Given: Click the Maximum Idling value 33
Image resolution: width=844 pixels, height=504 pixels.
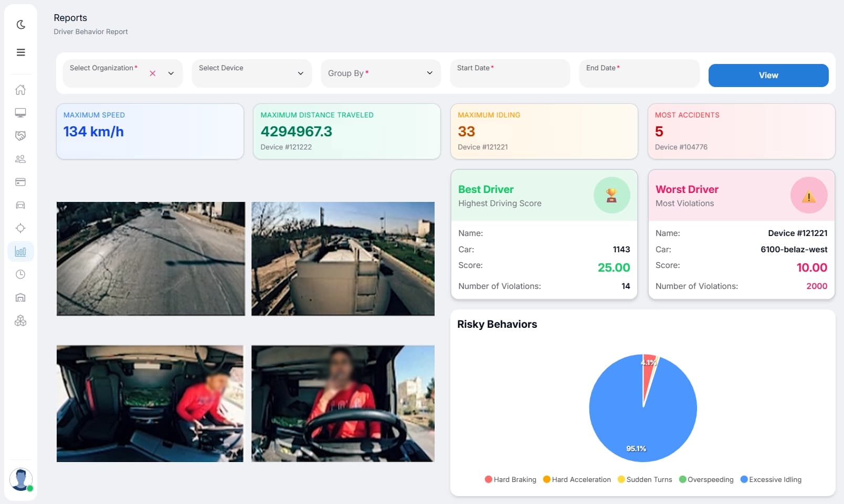Looking at the screenshot, I should 466,132.
